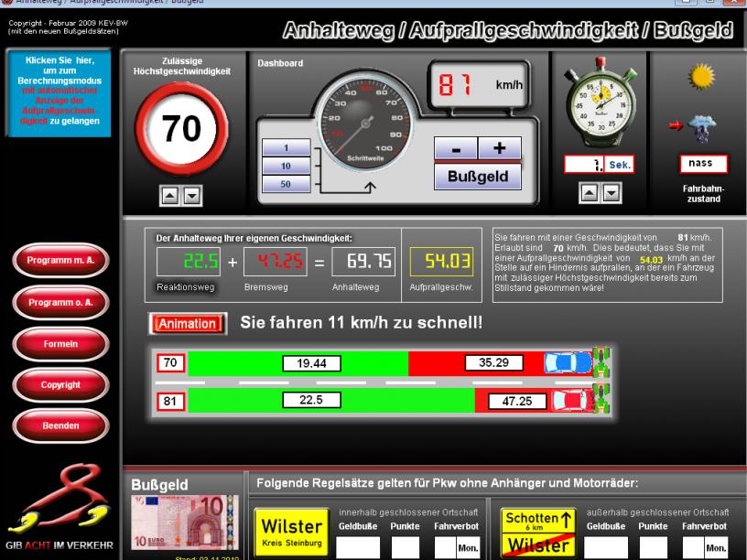
Task: Open Programm o. A.
Action: [60, 302]
